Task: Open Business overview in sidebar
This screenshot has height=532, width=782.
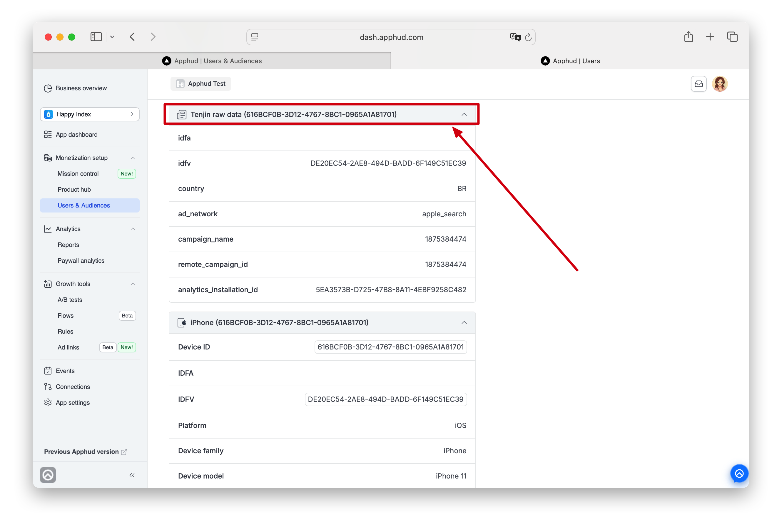Action: (81, 88)
